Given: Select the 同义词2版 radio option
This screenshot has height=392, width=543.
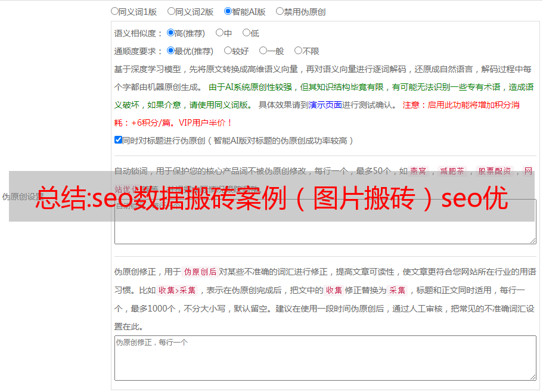Looking at the screenshot, I should click(x=171, y=11).
